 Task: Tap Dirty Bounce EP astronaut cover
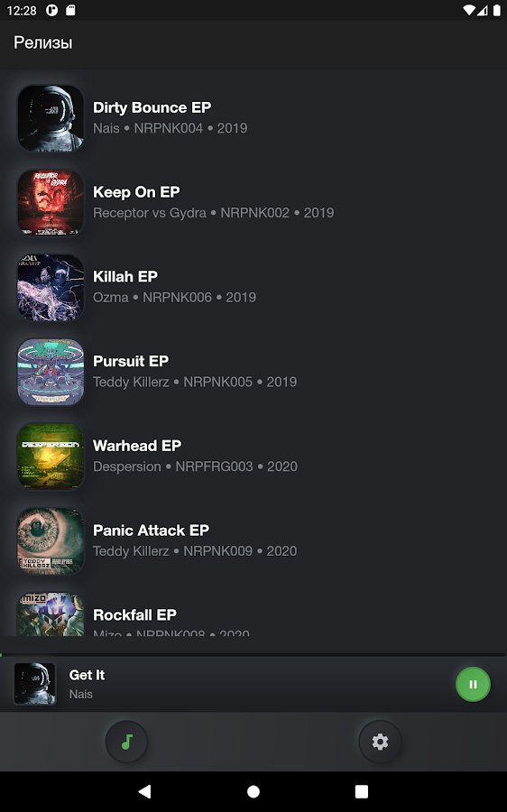51,118
